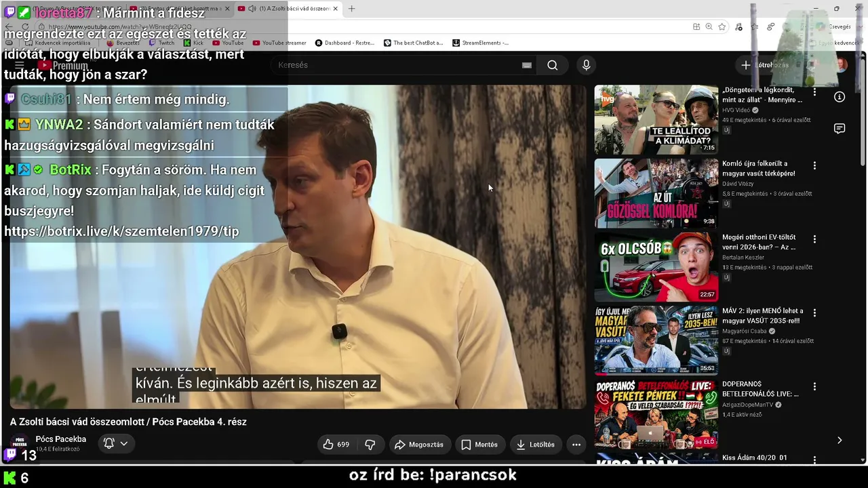Open the HVG 'Te leállítod a klímádat?' video thumbnail
The height and width of the screenshot is (488, 868).
656,120
